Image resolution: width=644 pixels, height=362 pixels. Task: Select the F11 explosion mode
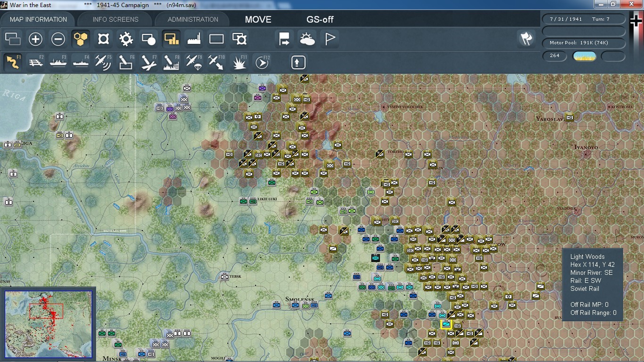point(239,62)
